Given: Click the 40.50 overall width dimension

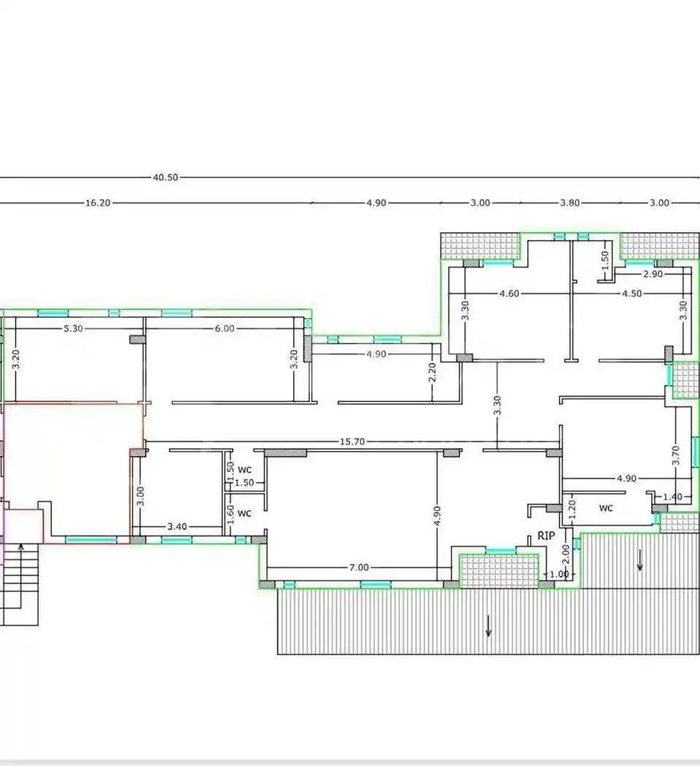Looking at the screenshot, I should click(166, 177).
